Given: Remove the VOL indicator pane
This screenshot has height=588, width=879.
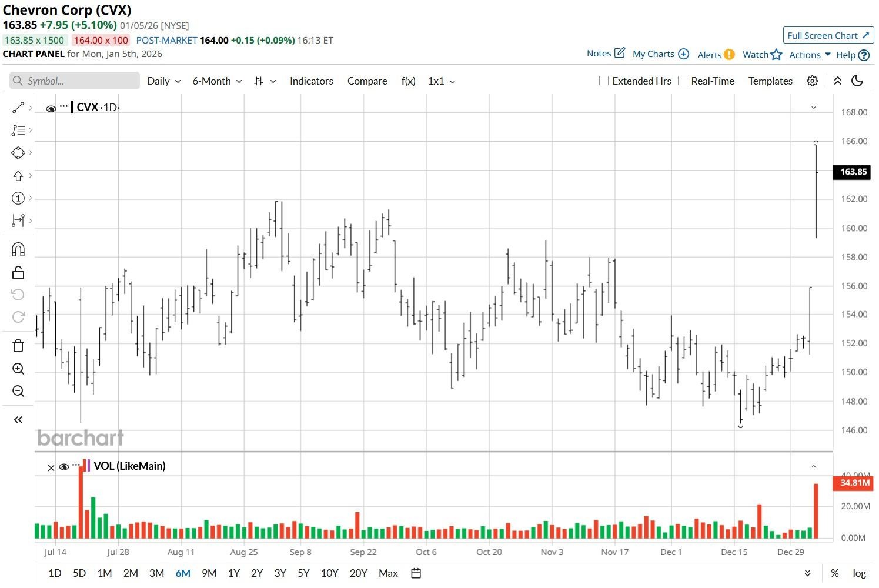Looking at the screenshot, I should [x=51, y=467].
